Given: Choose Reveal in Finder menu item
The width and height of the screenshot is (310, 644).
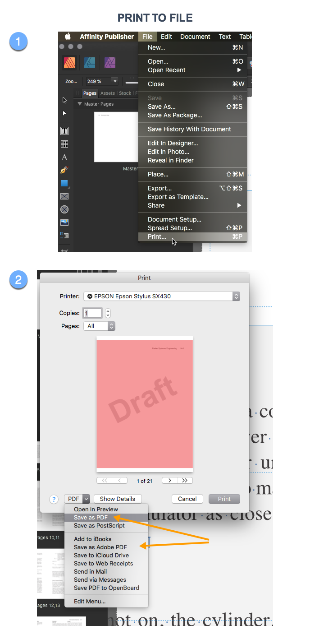Looking at the screenshot, I should (193, 160).
